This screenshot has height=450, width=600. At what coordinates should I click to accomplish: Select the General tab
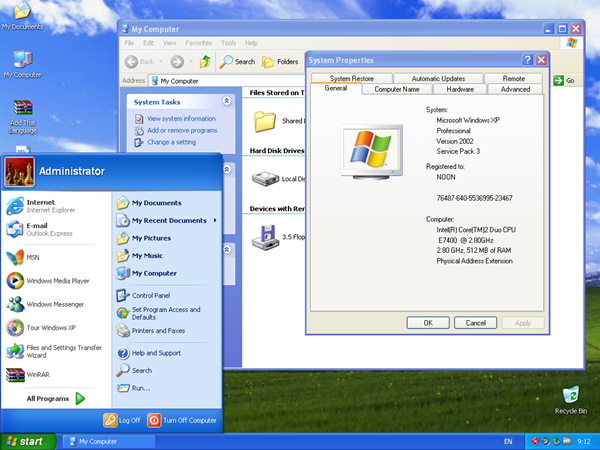point(336,88)
